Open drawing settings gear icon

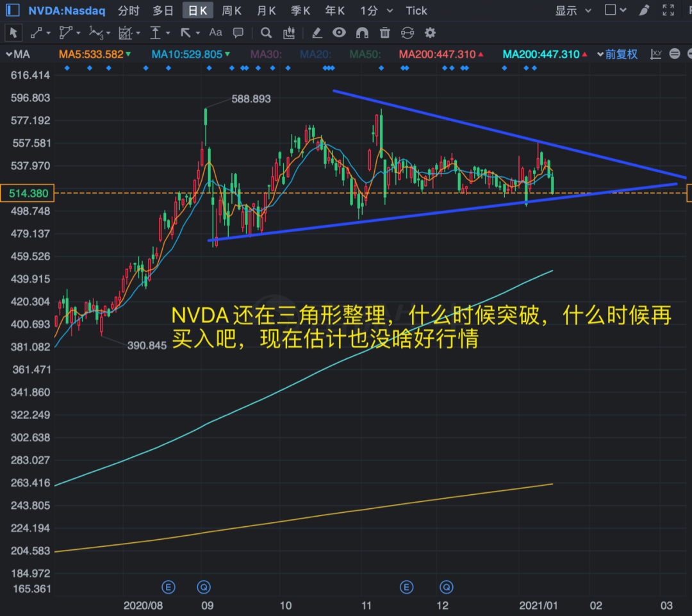[x=431, y=33]
